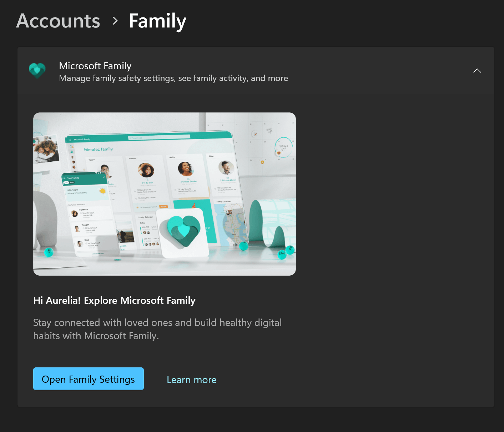This screenshot has height=432, width=504.
Task: Click the Family breadcrumb label
Action: [157, 21]
